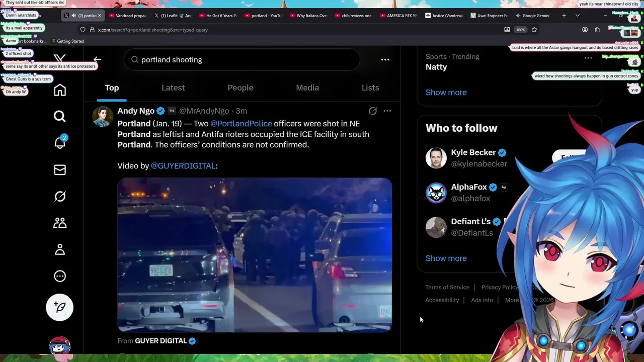Open Grok icon in left sidebar
Screen dimensions: 644x362
(60, 196)
